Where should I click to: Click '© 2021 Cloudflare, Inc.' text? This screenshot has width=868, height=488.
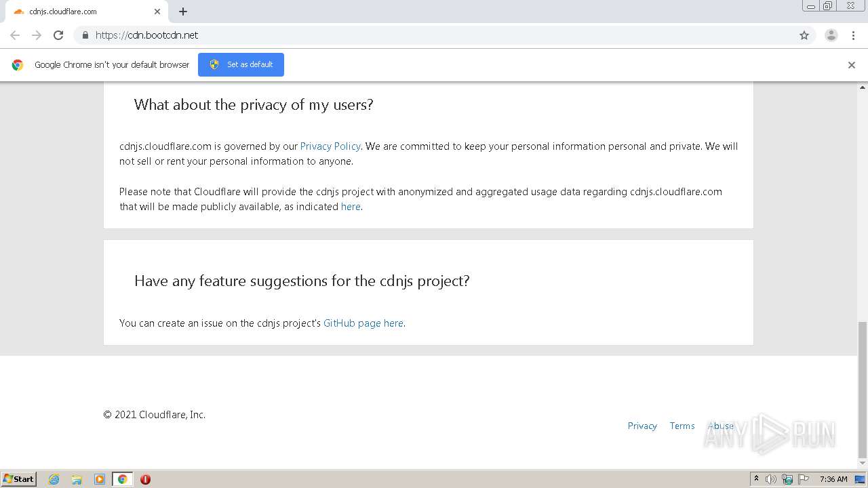155,415
